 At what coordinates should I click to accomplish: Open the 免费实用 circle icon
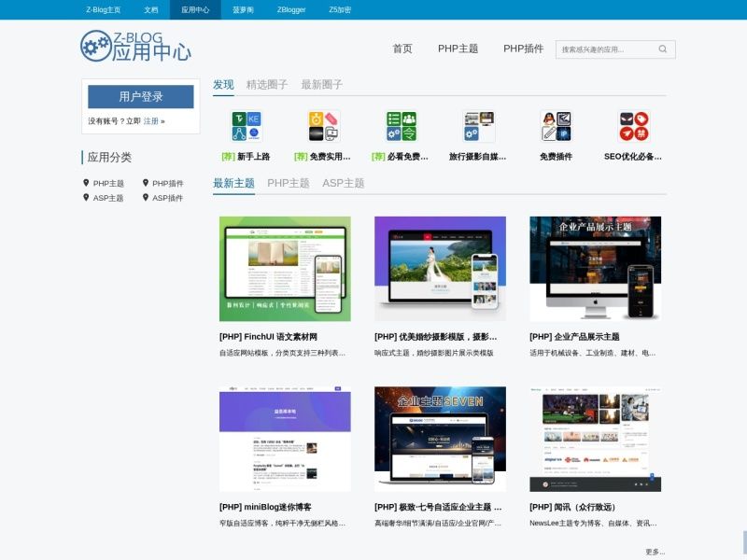tap(324, 126)
